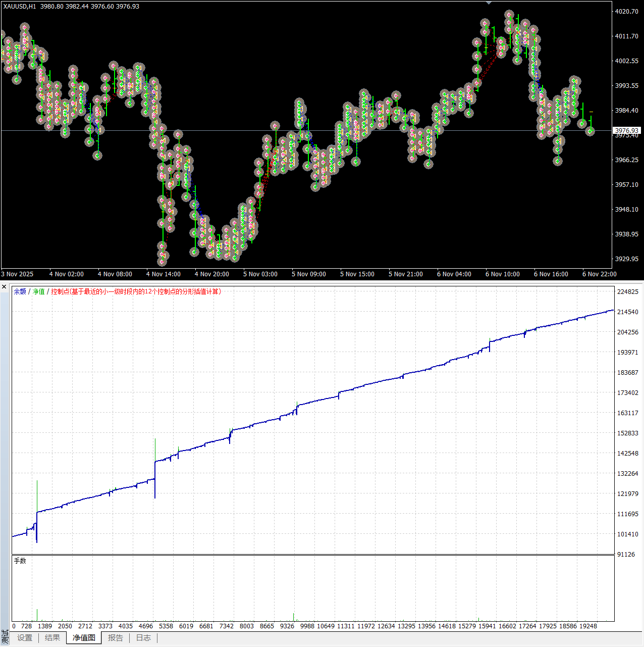Click the 214540 equity axis value
Image resolution: width=644 pixels, height=647 pixels.
coord(627,312)
